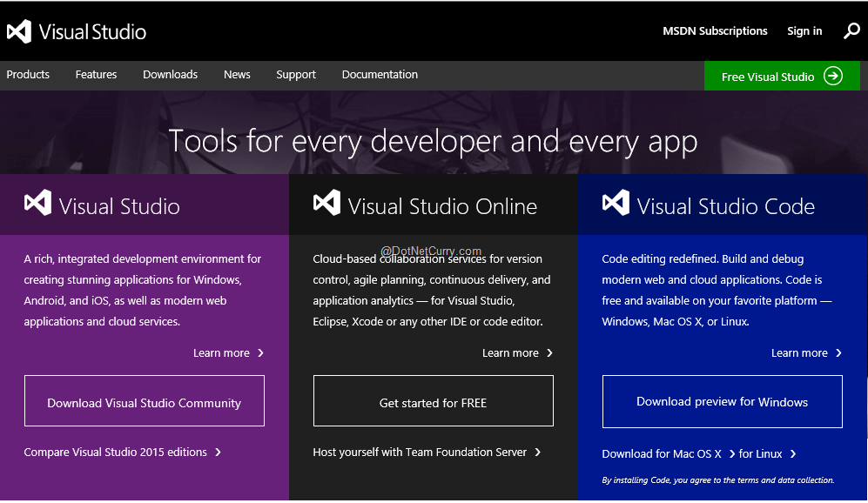
Task: Open the News page
Action: click(237, 75)
